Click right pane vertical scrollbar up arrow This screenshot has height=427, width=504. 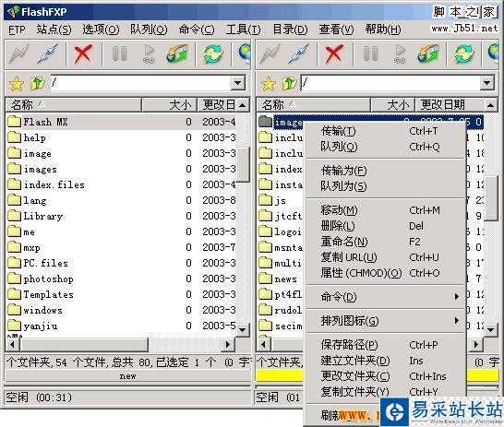tap(490, 104)
